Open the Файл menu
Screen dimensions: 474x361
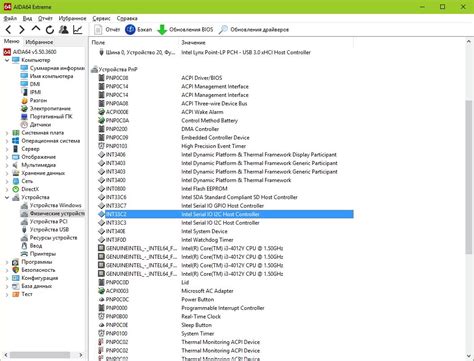pyautogui.click(x=10, y=18)
